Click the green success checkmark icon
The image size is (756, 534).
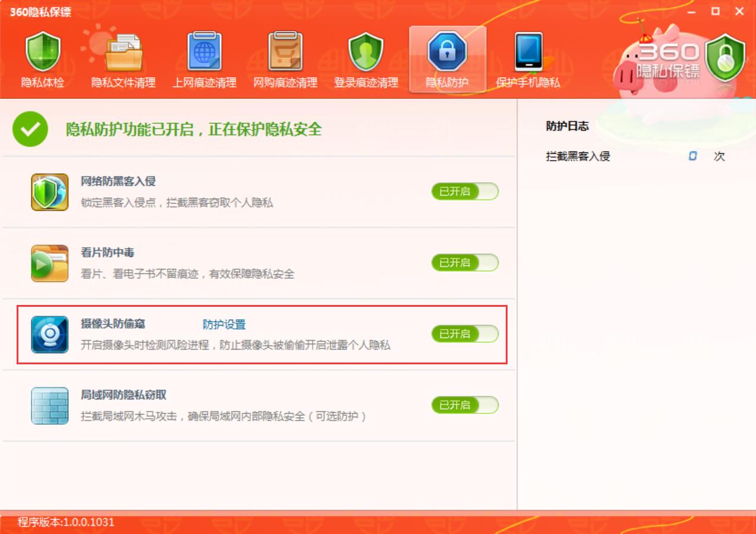click(30, 129)
